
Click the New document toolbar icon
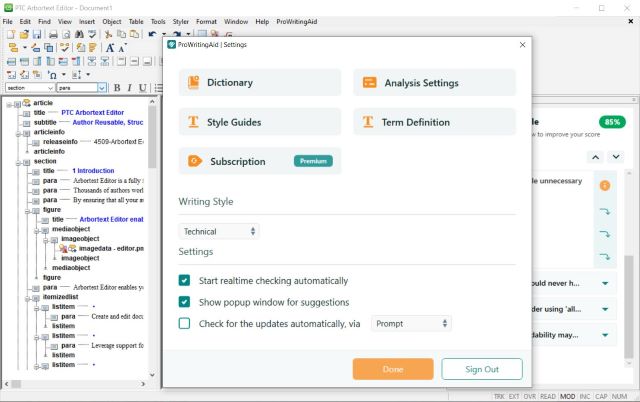(11, 35)
